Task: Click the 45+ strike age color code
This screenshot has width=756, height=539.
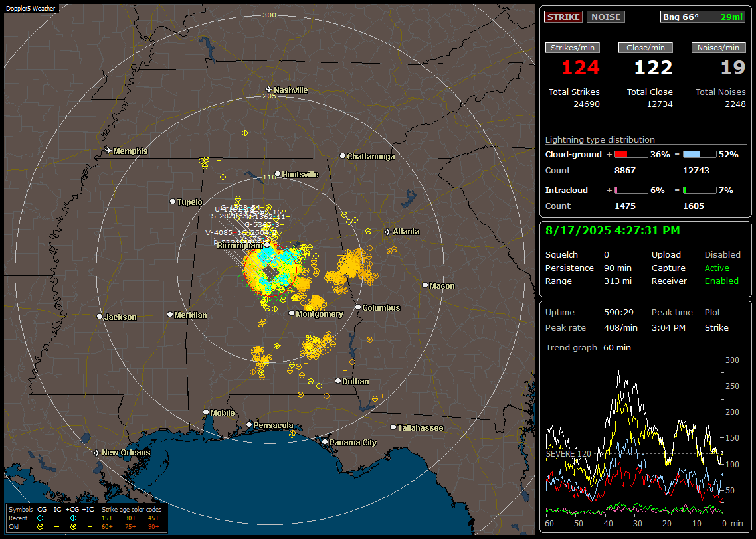Action: tap(153, 518)
